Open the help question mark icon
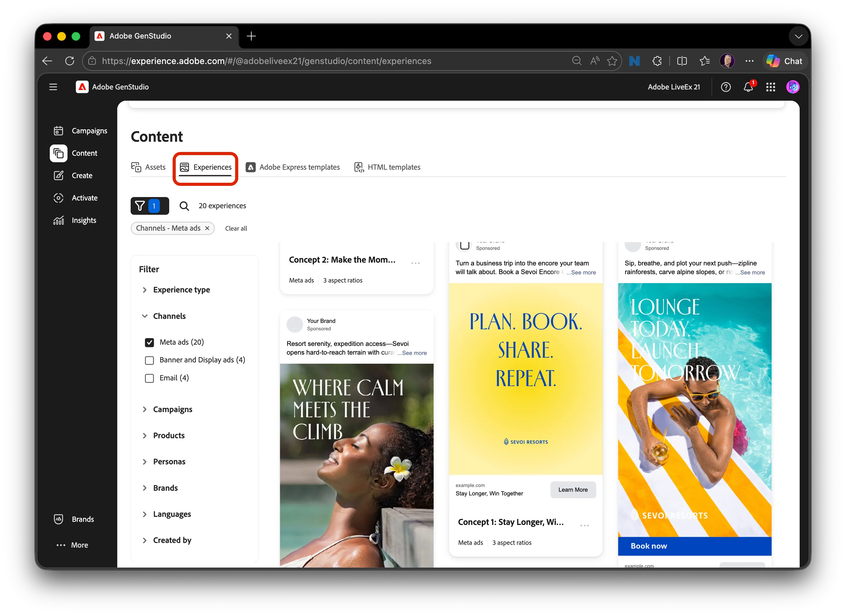Image resolution: width=846 pixels, height=616 pixels. pos(725,87)
